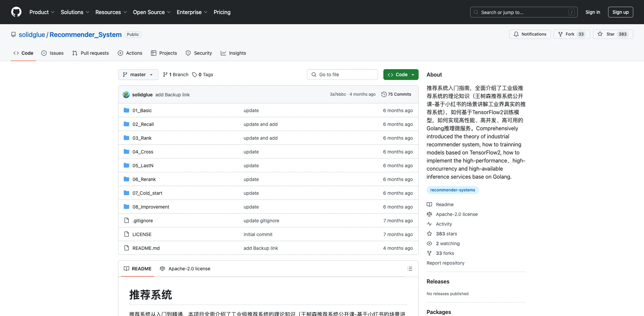Open the 01_Basic folder
644x316 pixels.
click(x=142, y=110)
